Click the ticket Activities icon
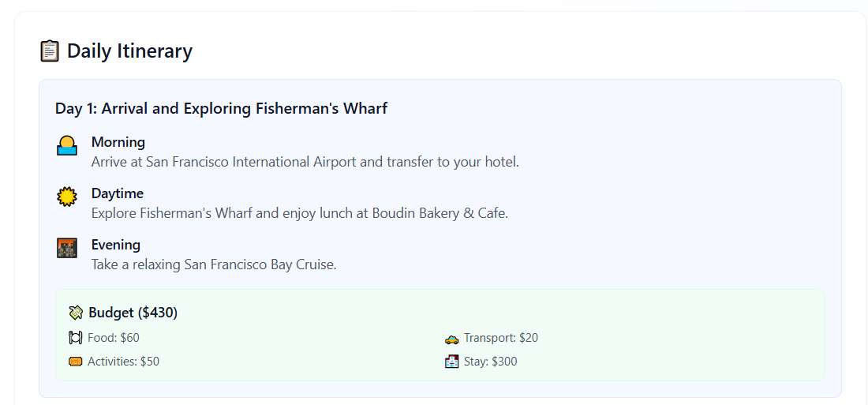The height and width of the screenshot is (405, 868). point(76,362)
